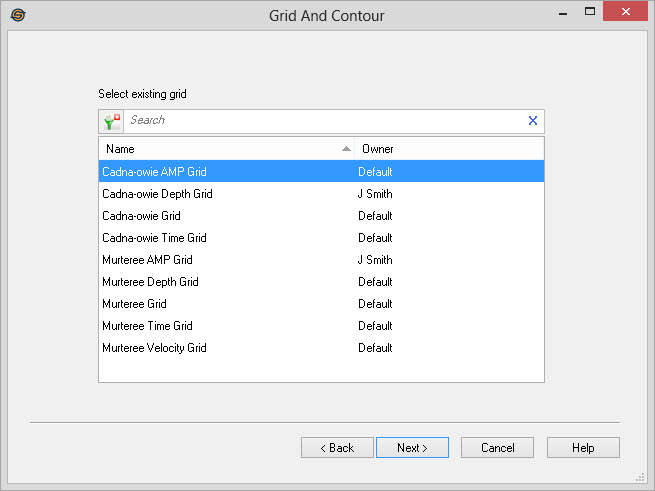Select the Cadna-owie AMP Grid row
The width and height of the screenshot is (655, 491).
coord(155,172)
